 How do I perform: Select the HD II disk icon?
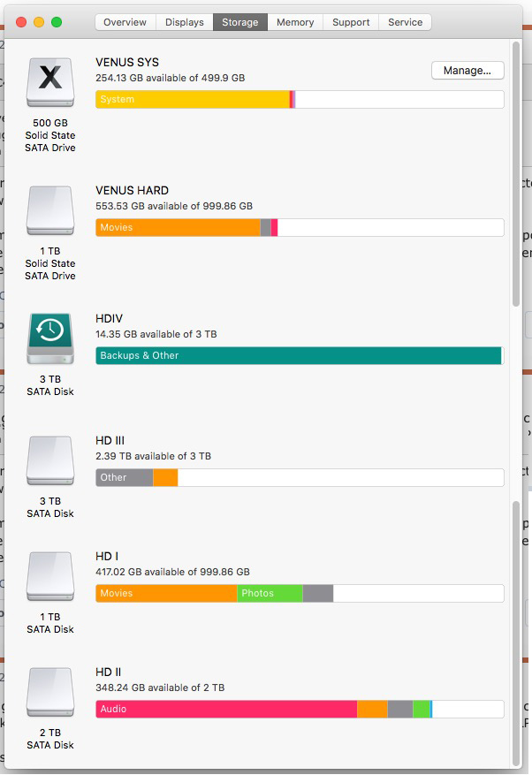point(50,692)
